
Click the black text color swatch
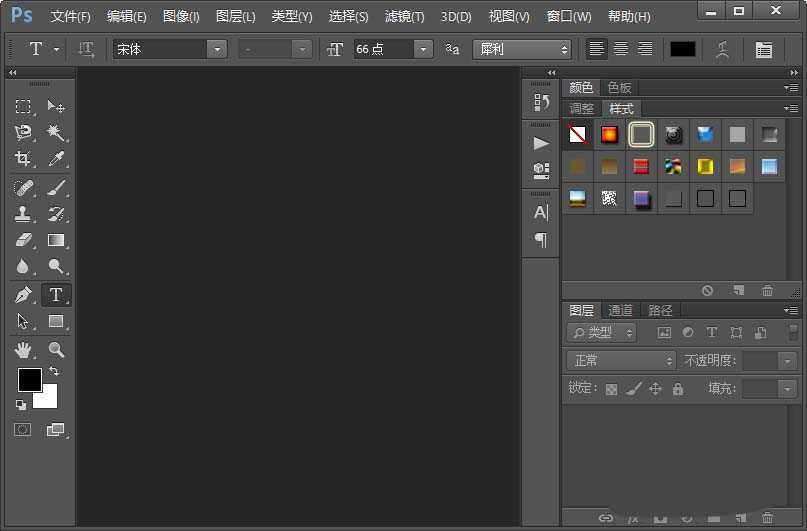[683, 49]
